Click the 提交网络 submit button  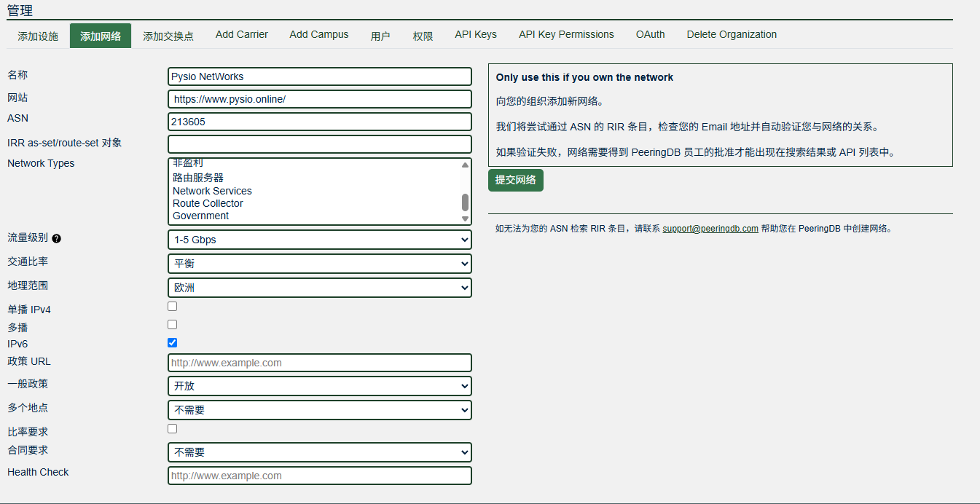coord(516,180)
